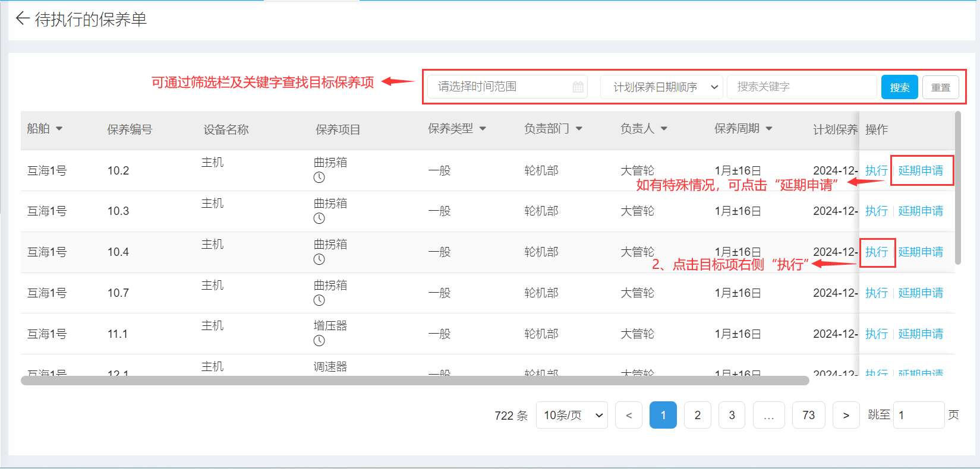The height and width of the screenshot is (469, 980).
Task: Click the 保养编号 column header
Action: [x=130, y=129]
